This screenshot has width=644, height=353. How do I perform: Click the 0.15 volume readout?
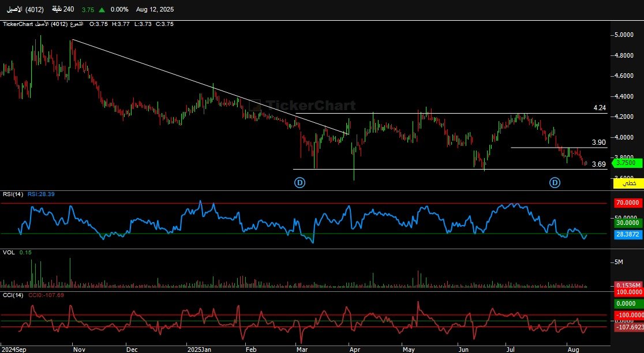pos(25,253)
